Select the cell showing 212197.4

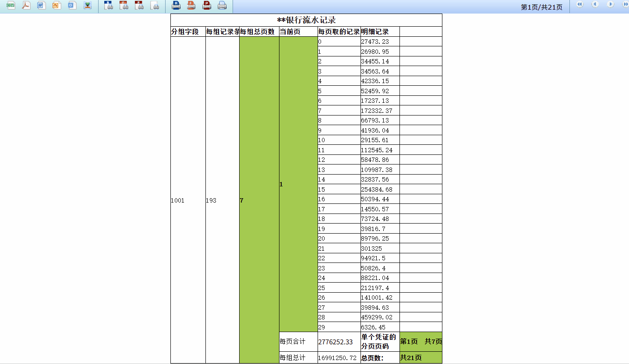(380, 287)
